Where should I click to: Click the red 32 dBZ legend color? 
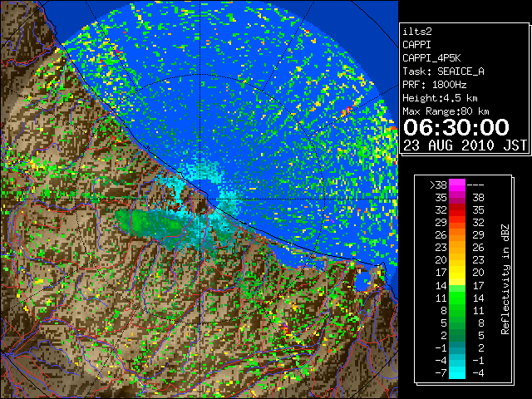point(457,210)
